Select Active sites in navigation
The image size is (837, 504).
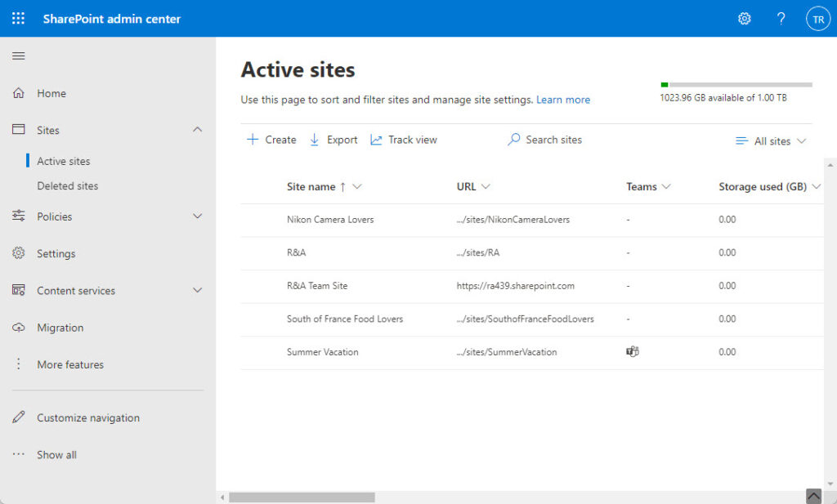[x=64, y=161]
